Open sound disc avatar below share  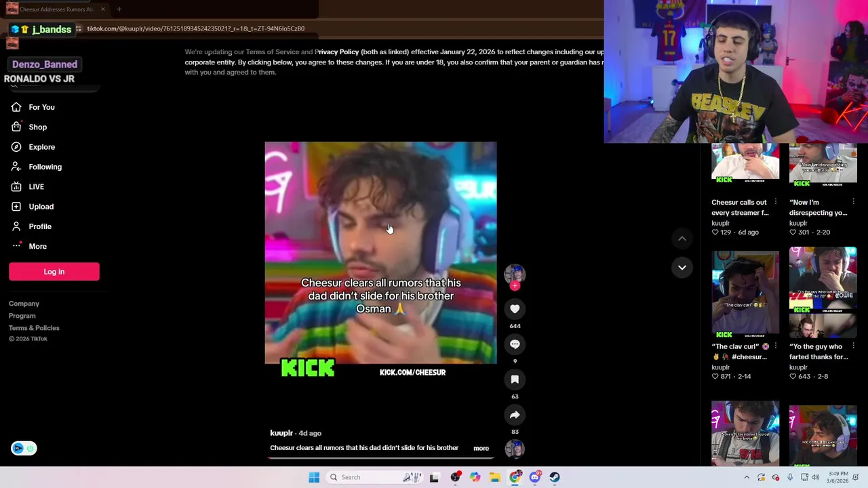click(x=515, y=448)
